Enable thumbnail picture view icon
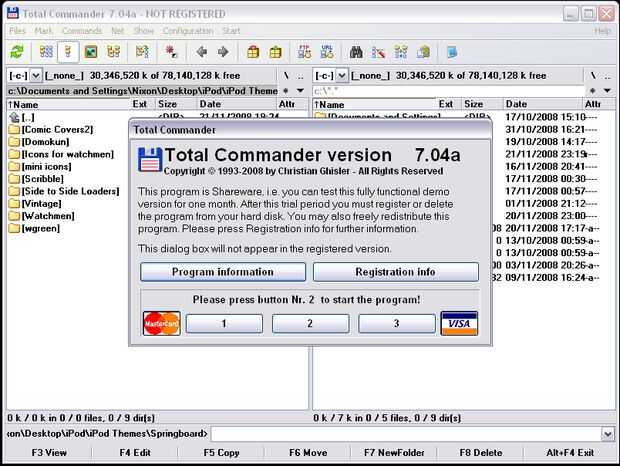 click(x=91, y=52)
